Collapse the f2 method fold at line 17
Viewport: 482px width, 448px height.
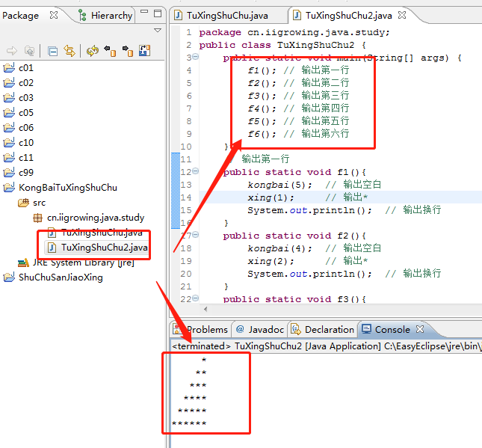(196, 235)
